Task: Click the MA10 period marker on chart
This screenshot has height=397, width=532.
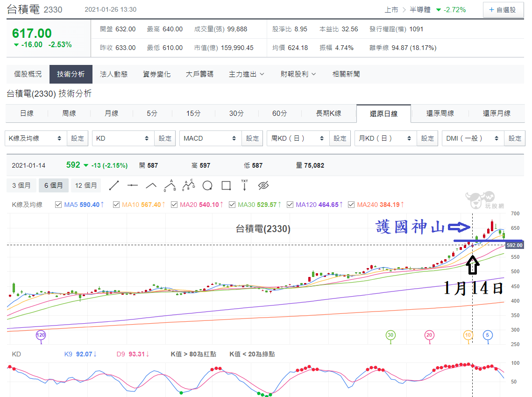Action: [x=468, y=335]
